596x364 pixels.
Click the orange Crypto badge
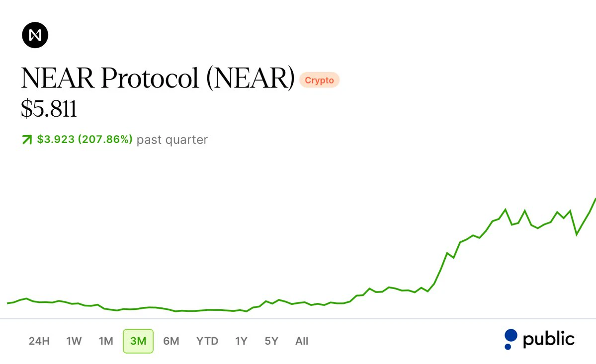(319, 80)
